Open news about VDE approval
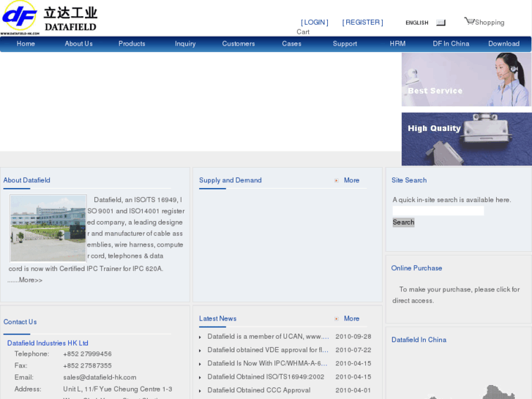The height and width of the screenshot is (399, 532). point(268,350)
